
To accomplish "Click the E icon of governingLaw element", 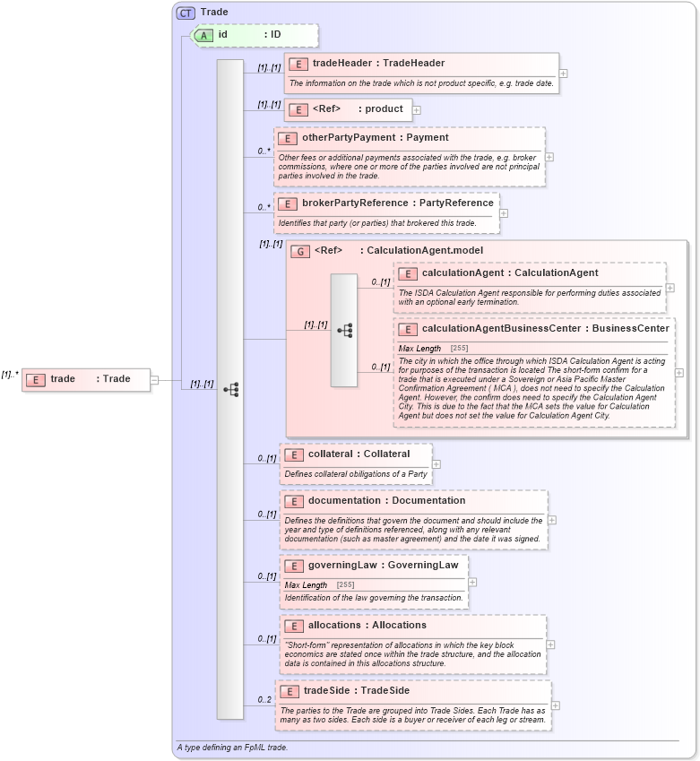I will coord(294,566).
